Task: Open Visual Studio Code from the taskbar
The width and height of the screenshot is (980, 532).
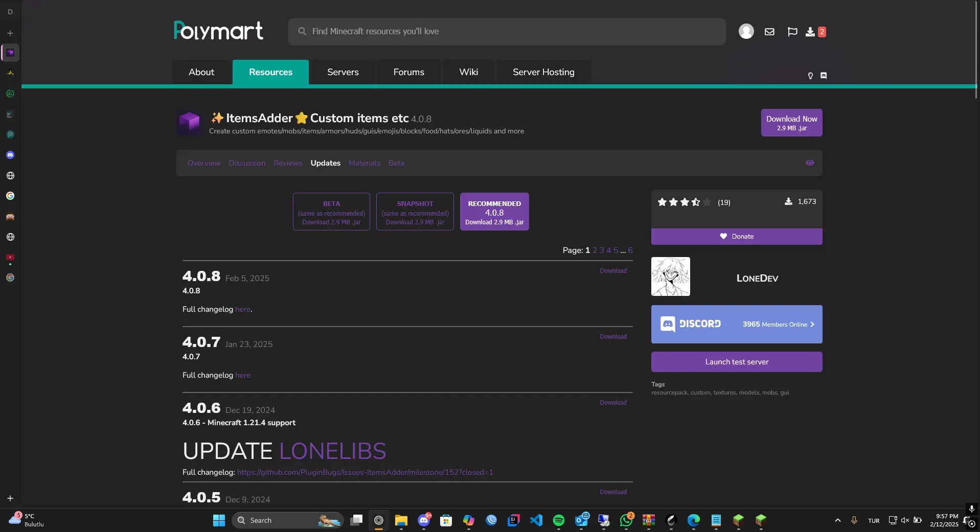Action: [536, 520]
